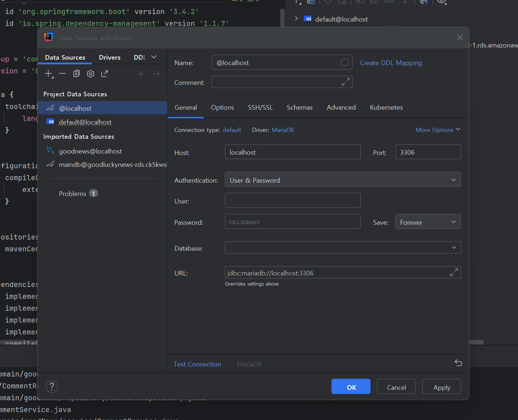Viewport: 518px width, 420px height.
Task: Open the Authentication User & Password dropdown
Action: (343, 180)
